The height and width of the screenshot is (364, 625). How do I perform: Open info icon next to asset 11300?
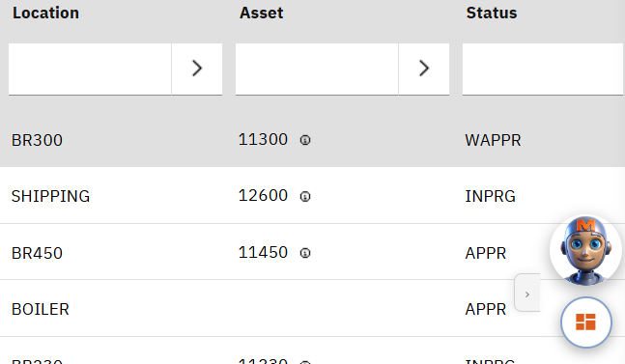[x=305, y=140]
